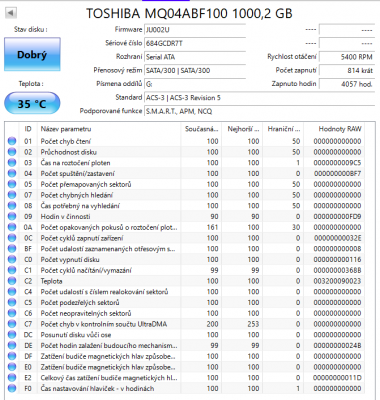
Task: Select the row 'Počet neopravitelných sektorů'
Action: coord(185,313)
